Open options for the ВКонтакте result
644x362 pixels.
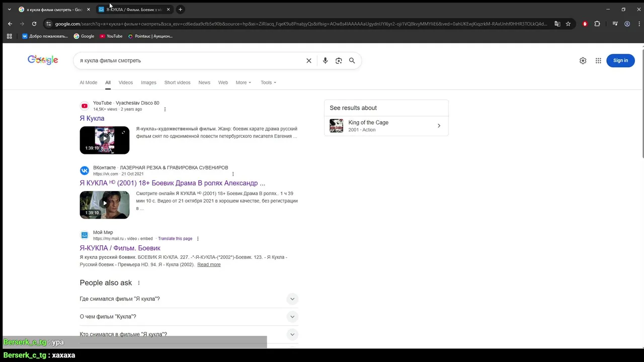[x=232, y=174]
